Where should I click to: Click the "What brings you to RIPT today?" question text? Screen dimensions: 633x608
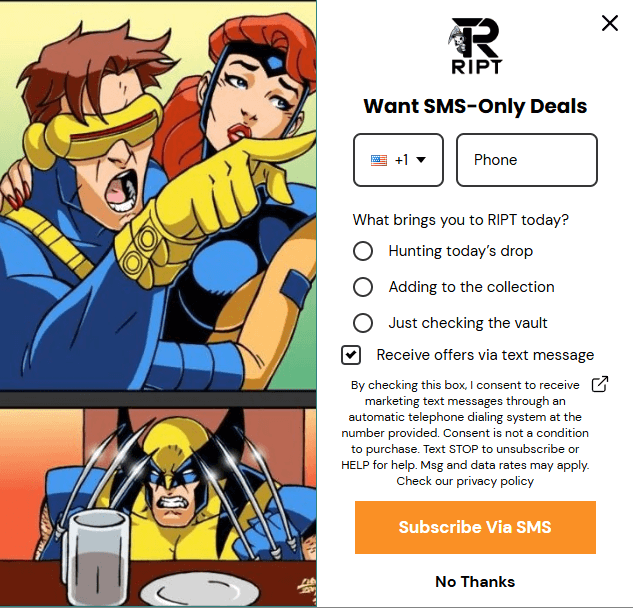point(461,220)
